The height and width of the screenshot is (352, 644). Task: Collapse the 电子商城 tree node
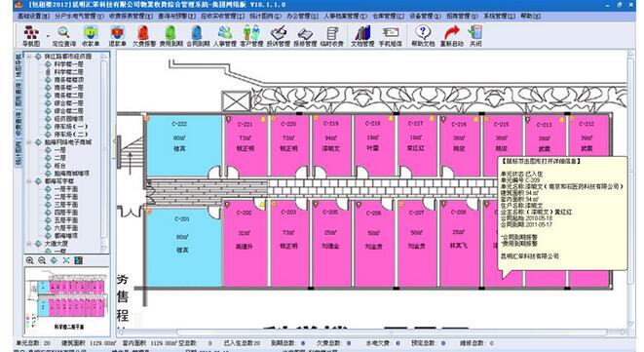(x=29, y=142)
